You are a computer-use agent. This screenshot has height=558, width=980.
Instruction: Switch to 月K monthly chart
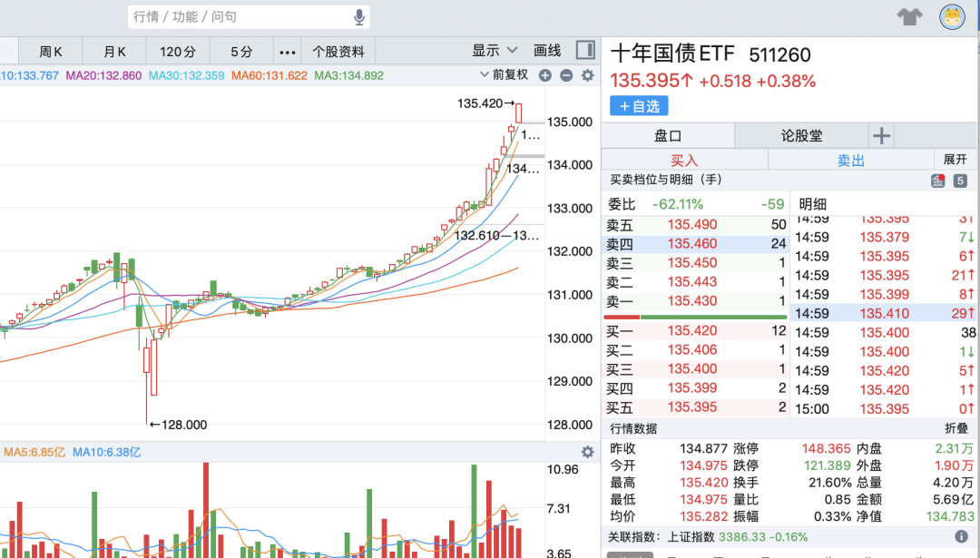click(x=114, y=52)
